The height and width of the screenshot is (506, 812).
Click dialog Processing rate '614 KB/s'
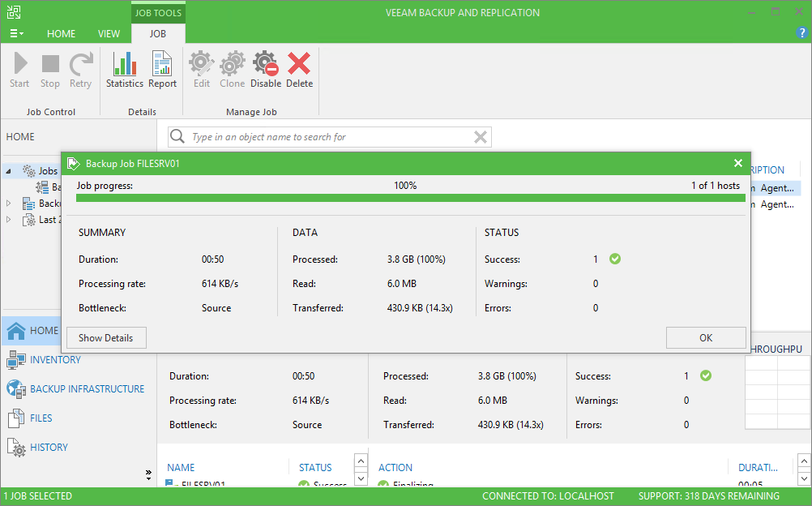pyautogui.click(x=220, y=284)
